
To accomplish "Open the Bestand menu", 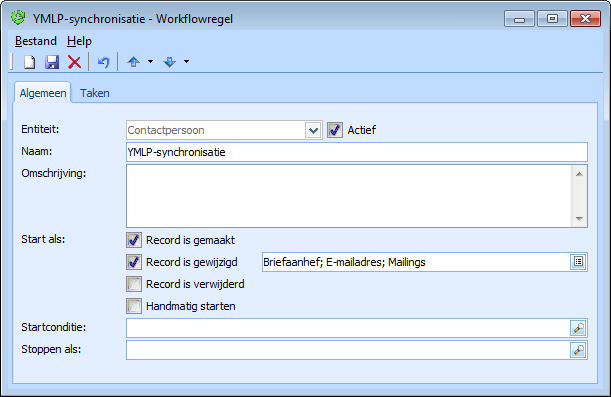I will point(36,41).
